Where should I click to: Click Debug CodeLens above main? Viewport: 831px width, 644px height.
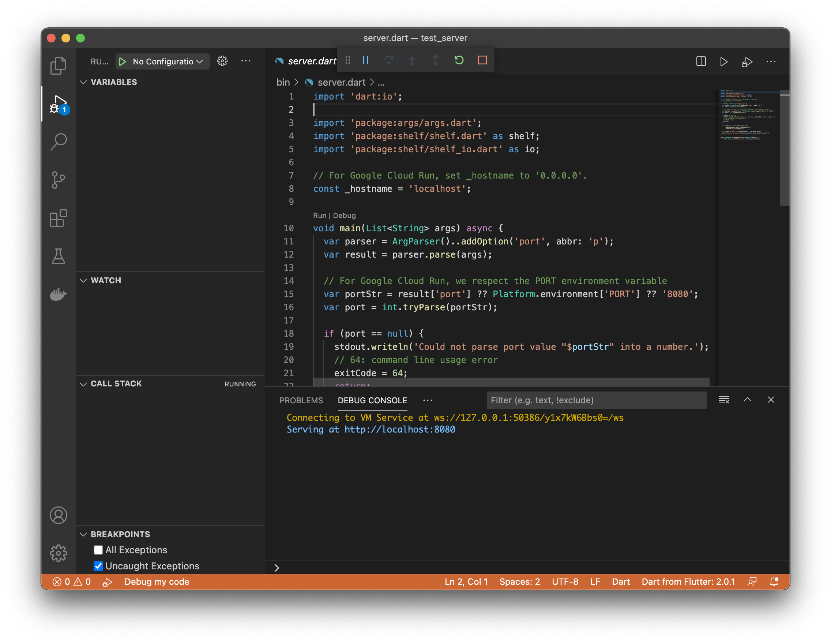(344, 216)
